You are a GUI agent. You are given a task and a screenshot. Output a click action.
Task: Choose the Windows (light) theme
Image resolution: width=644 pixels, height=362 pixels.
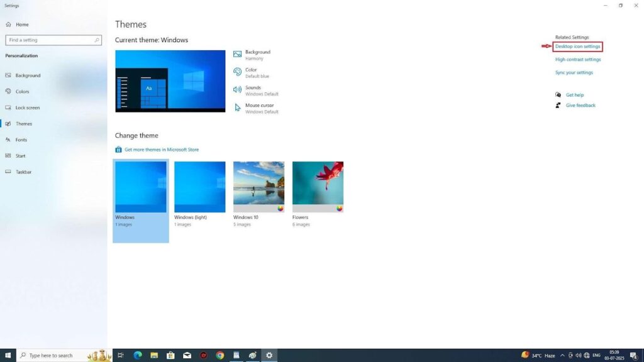199,187
